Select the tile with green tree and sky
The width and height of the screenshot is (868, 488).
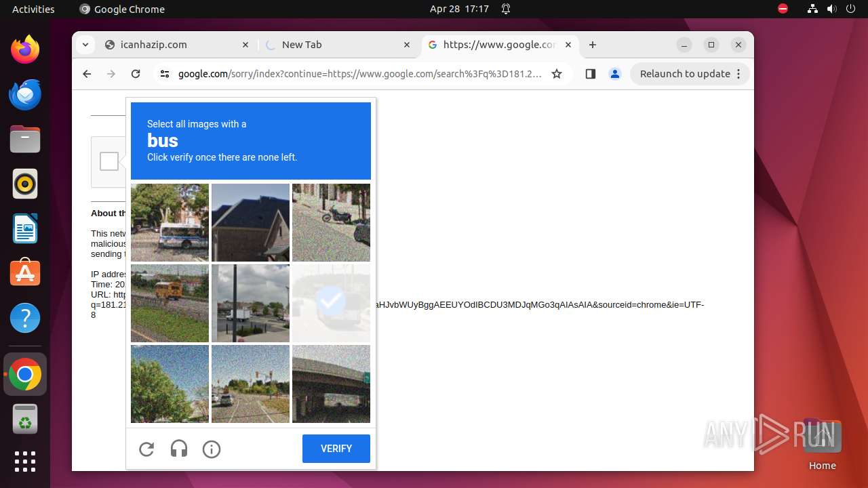point(170,384)
